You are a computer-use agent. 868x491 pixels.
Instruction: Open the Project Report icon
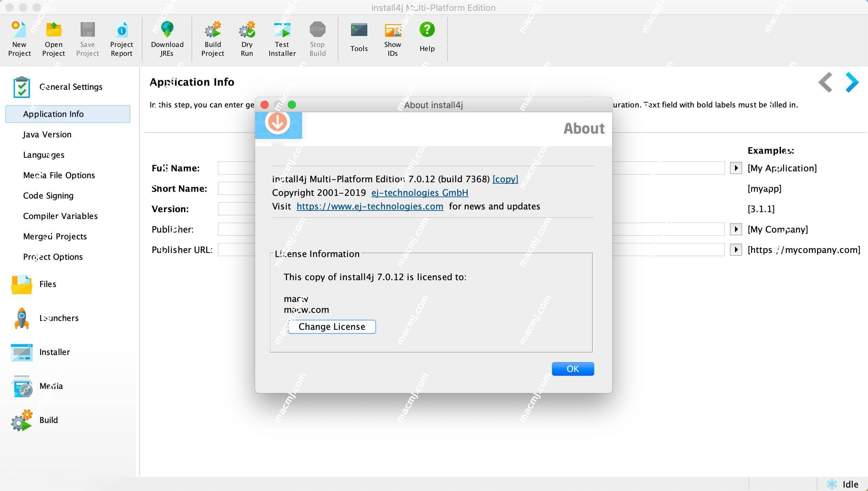(x=121, y=30)
